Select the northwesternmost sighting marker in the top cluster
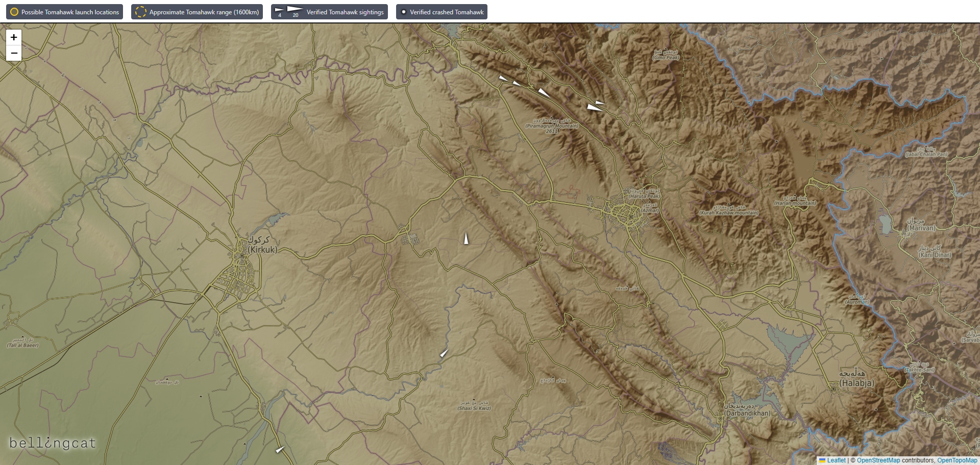Viewport: 980px width, 465px height. pos(503,78)
